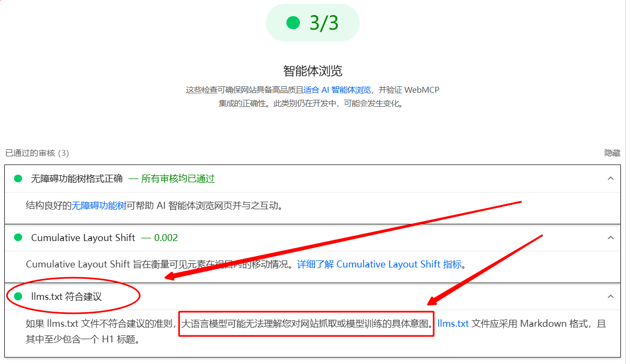
Task: Click the 已通过的审核 (3) header
Action: pyautogui.click(x=37, y=153)
